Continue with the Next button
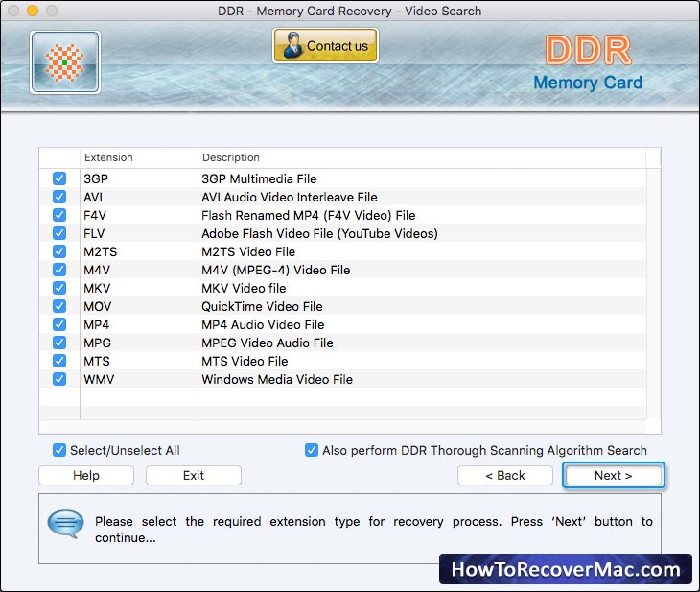The width and height of the screenshot is (700, 592). tap(614, 475)
